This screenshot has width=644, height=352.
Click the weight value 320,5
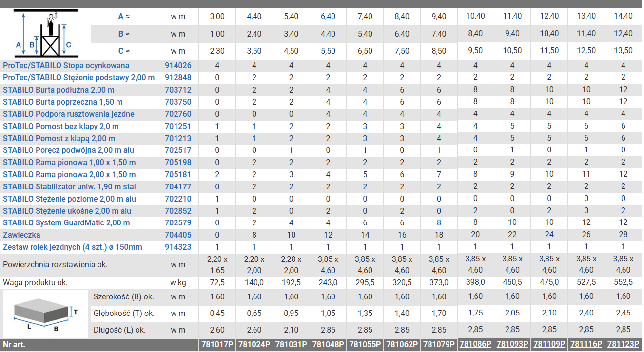[x=402, y=283]
